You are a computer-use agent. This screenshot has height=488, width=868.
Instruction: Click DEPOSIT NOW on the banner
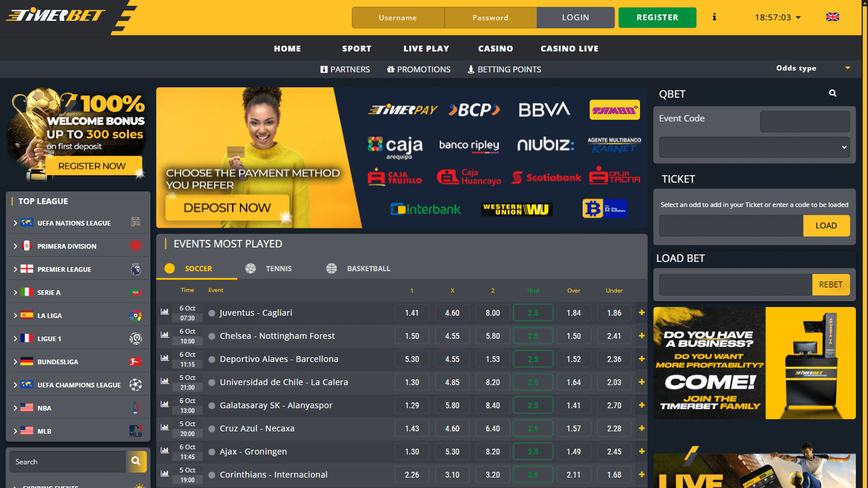click(227, 208)
